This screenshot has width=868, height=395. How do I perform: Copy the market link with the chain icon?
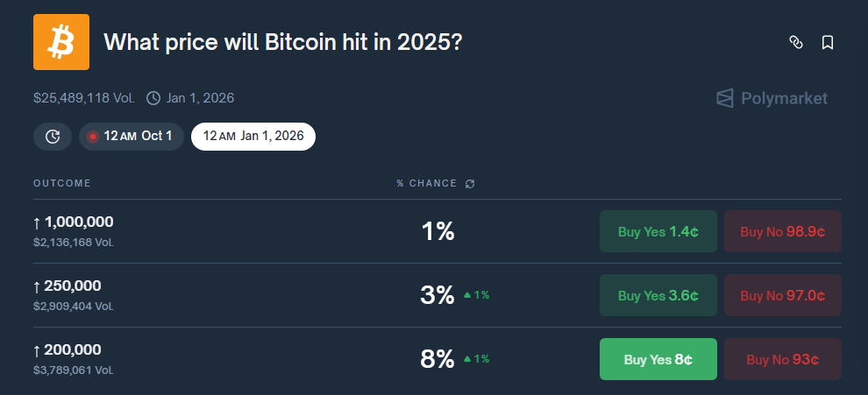pos(796,42)
